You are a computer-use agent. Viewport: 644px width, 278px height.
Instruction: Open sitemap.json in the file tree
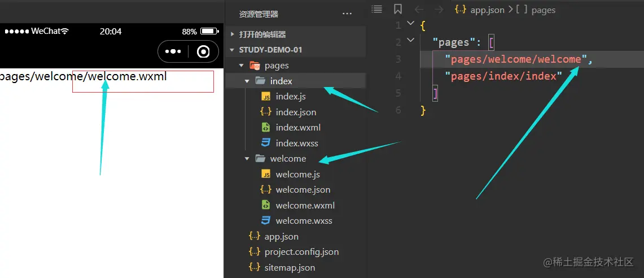290,268
